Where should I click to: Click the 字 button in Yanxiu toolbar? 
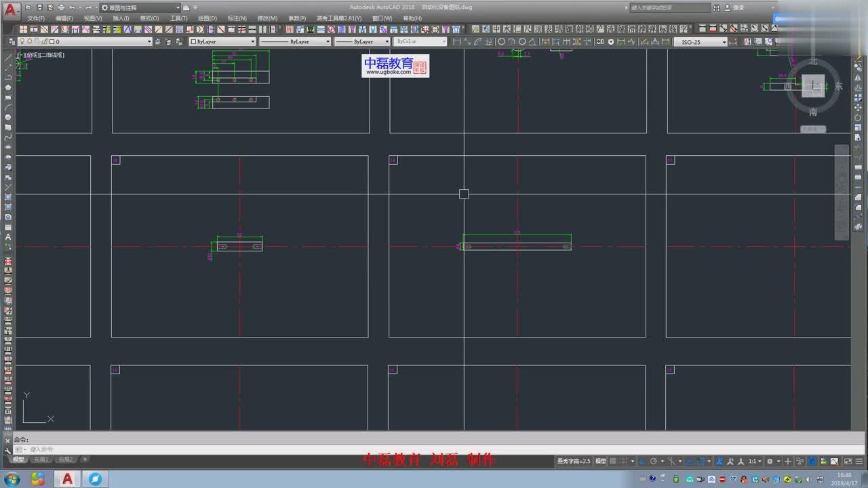tap(684, 29)
